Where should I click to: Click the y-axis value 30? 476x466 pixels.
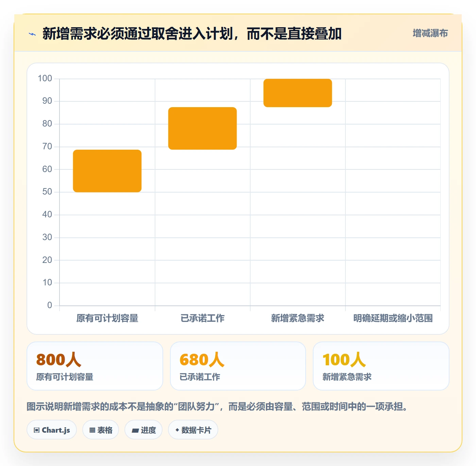[x=47, y=237]
